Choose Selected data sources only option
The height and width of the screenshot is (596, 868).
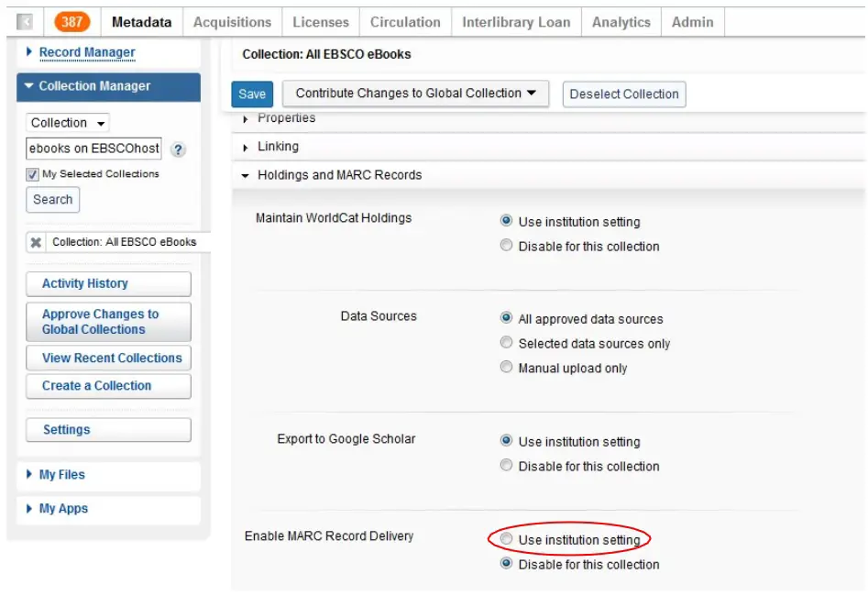(507, 343)
